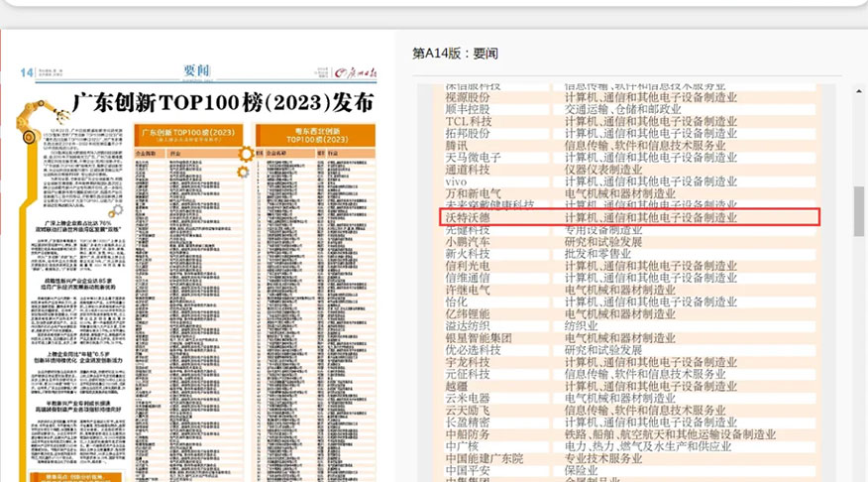
Task: Click the Guangzhou Daily masthead logo
Action: [356, 72]
